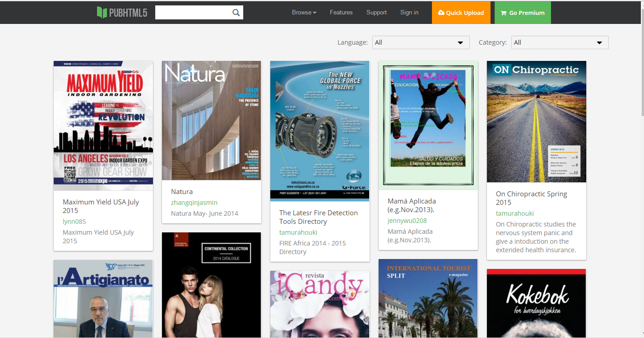Click the Natura title link
The image size is (644, 338).
182,192
